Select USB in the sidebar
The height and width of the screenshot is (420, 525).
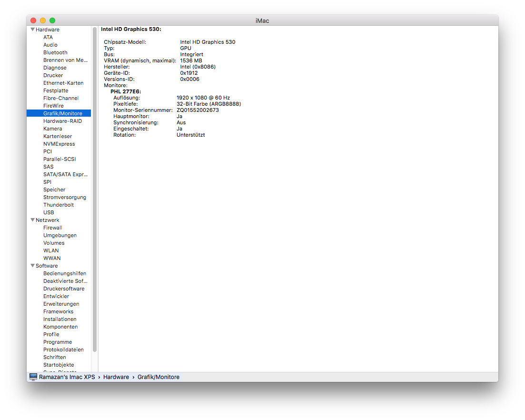coord(49,213)
